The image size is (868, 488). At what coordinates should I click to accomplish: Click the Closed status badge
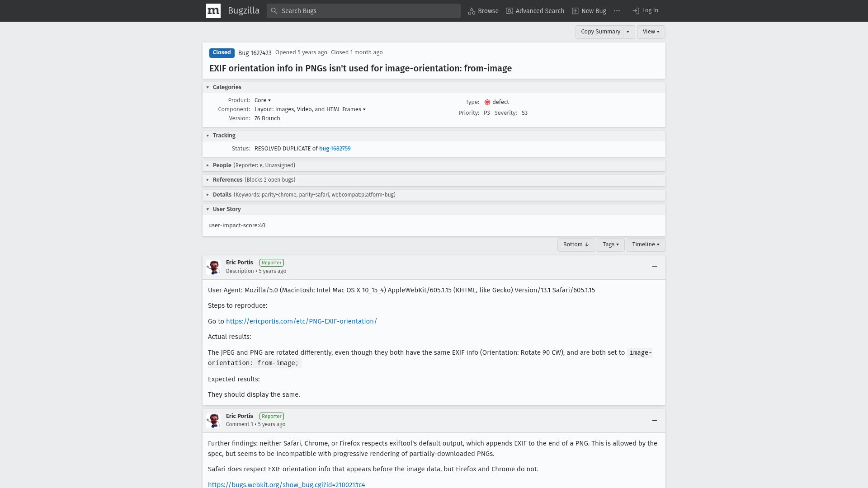pos(222,53)
